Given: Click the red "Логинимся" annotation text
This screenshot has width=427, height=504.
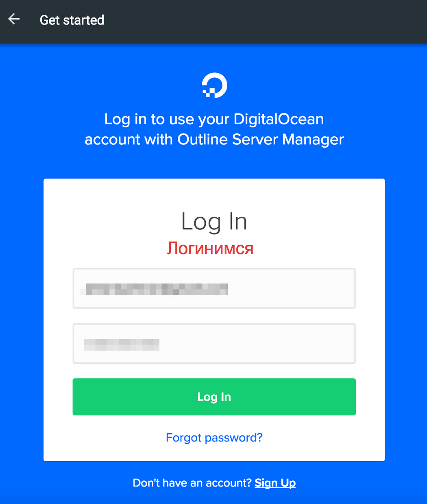Looking at the screenshot, I should click(x=210, y=248).
